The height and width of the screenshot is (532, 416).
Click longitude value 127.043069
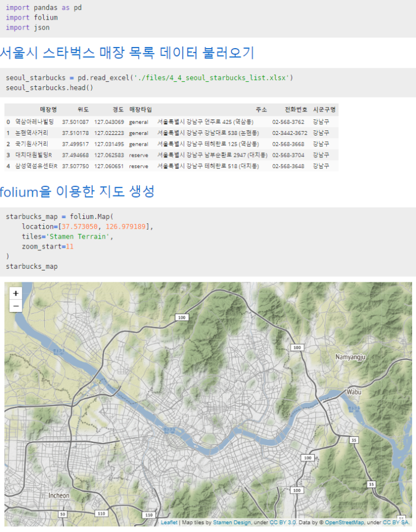[109, 122]
